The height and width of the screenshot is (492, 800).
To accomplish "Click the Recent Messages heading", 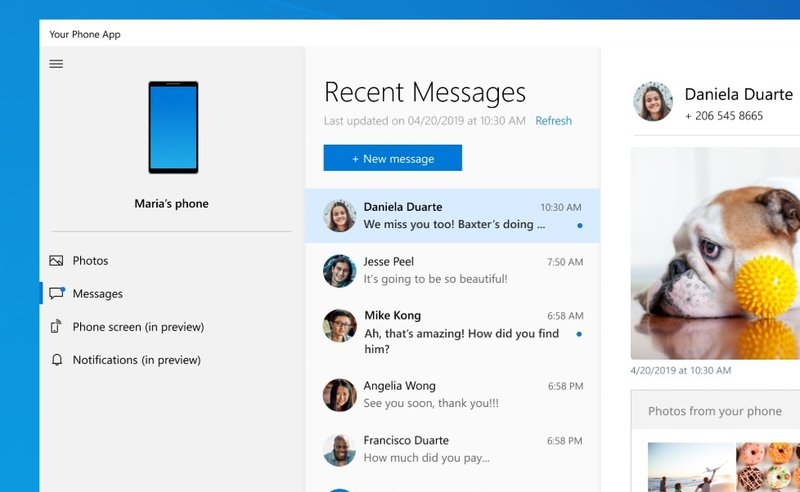I will [425, 92].
